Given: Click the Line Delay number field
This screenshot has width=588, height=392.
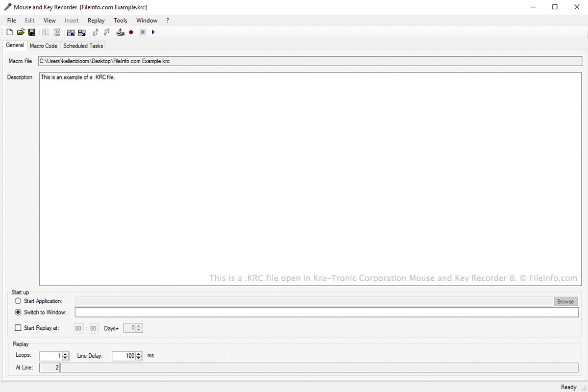Looking at the screenshot, I should click(124, 356).
